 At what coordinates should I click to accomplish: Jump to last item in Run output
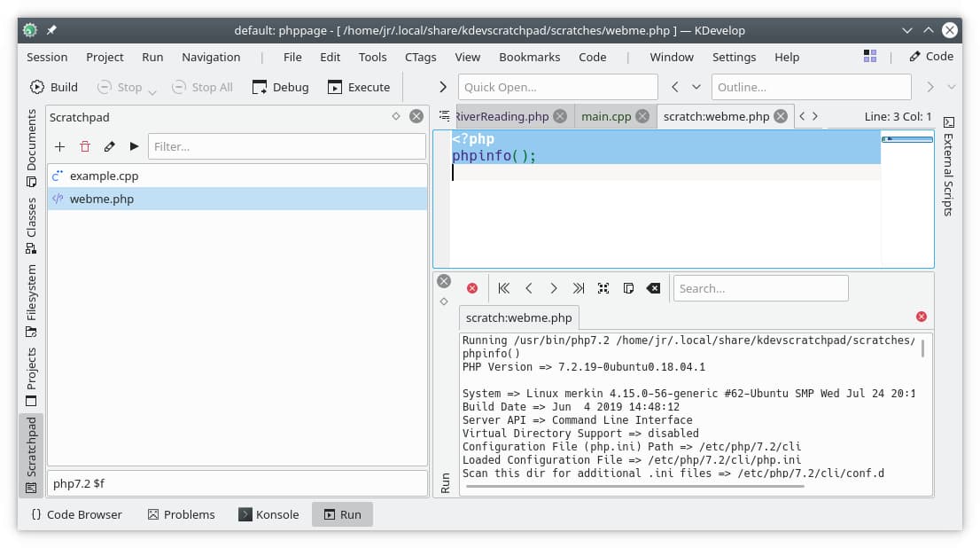tap(579, 288)
